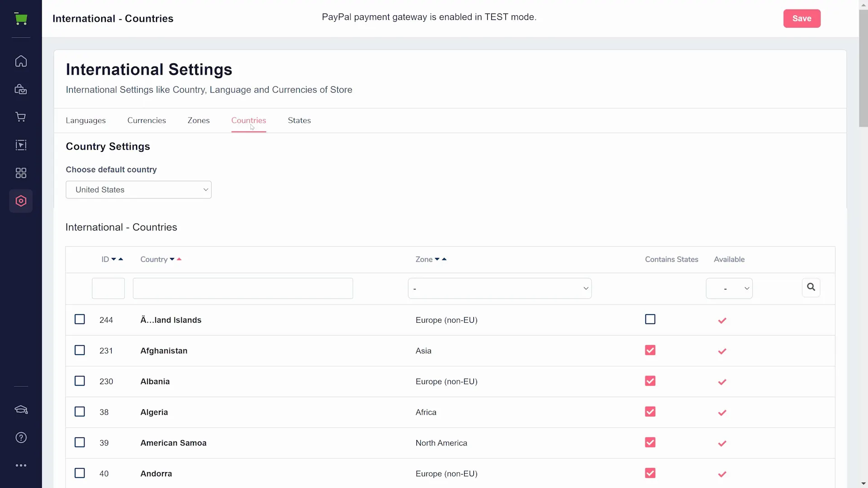Click the North America zone cell

click(x=441, y=443)
